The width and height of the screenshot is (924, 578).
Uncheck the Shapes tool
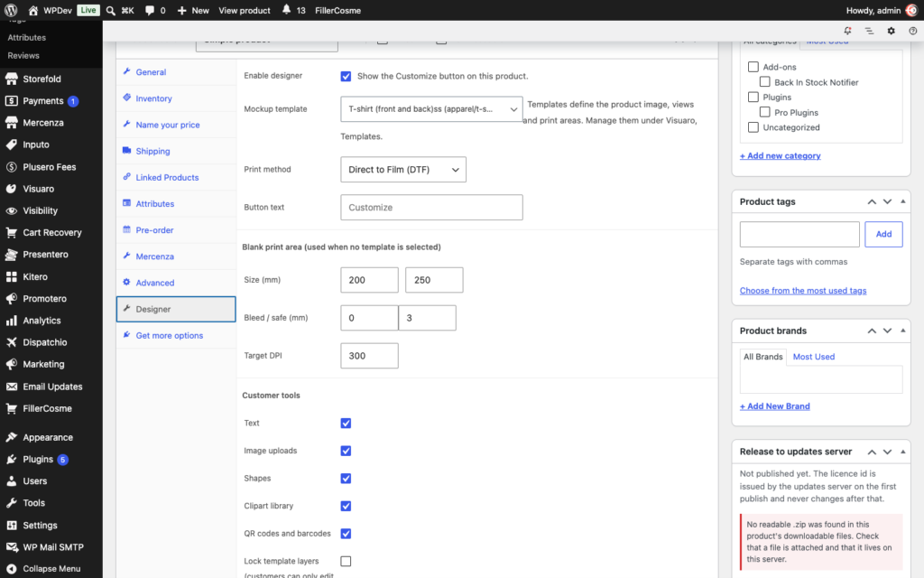click(x=346, y=479)
